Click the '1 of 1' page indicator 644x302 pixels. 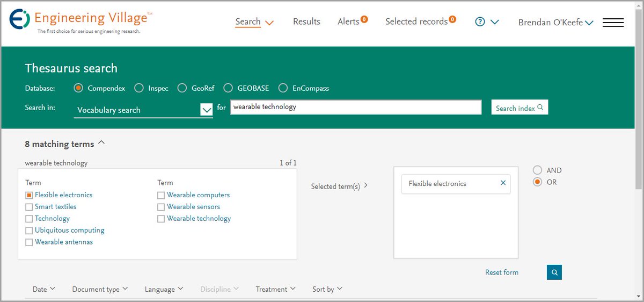pos(288,163)
